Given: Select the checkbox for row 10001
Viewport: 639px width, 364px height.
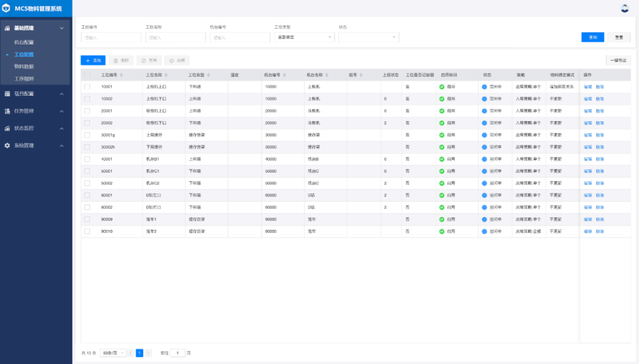Looking at the screenshot, I should pos(87,87).
